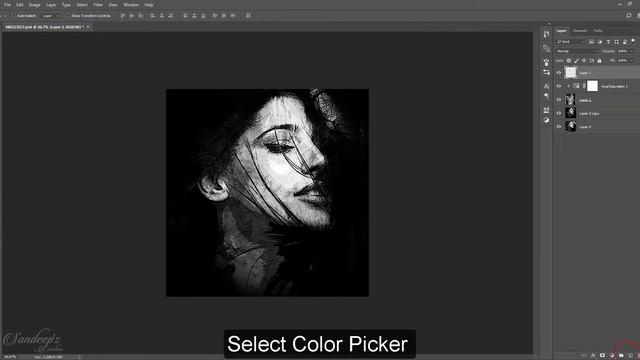The height and width of the screenshot is (360, 640).
Task: Click Align bottom edges icon
Action: click(x=141, y=16)
